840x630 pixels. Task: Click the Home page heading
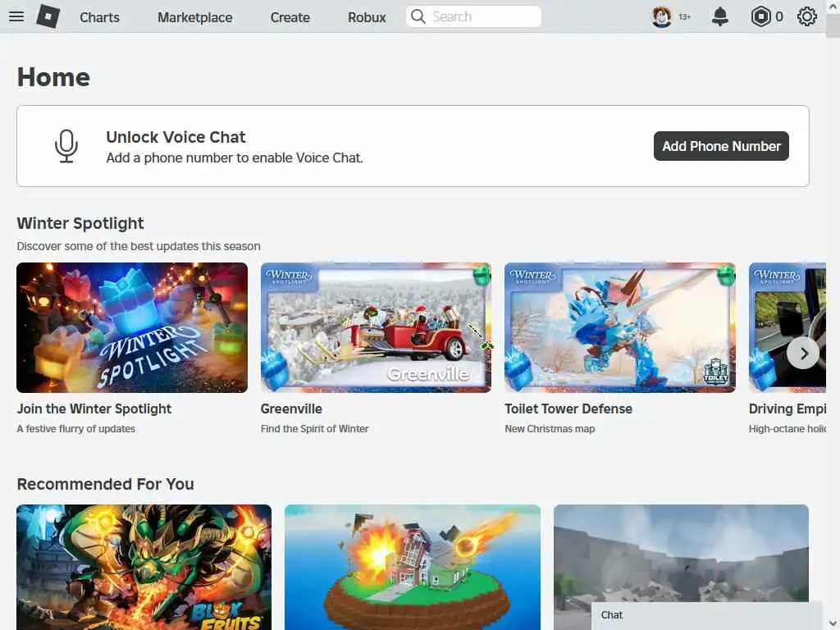point(53,77)
